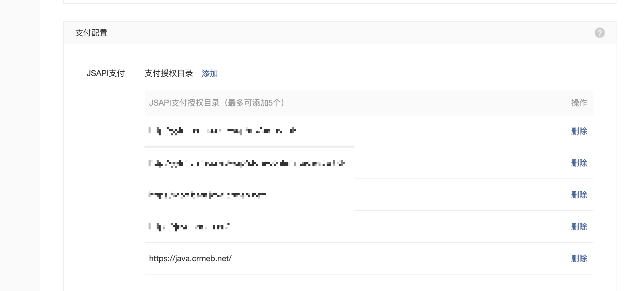The image size is (644, 291).
Task: Delete the https://java.crmeb.net/ directory entry
Action: [579, 258]
